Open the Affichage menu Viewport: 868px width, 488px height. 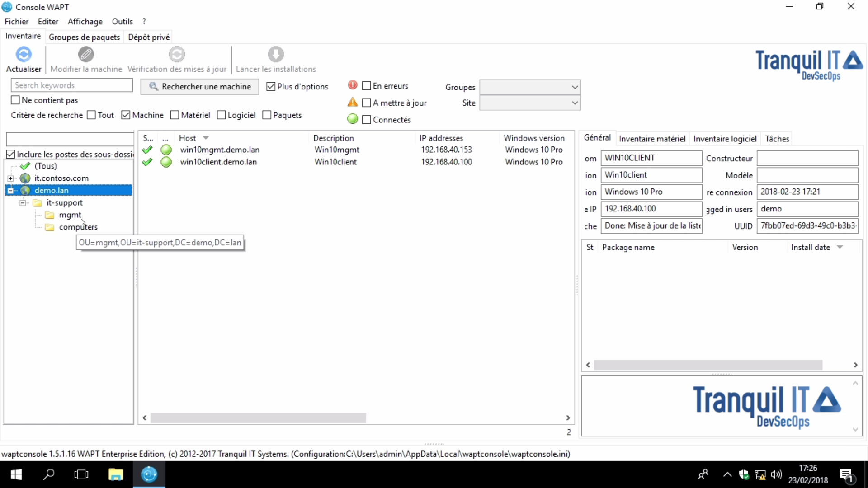[x=85, y=21]
